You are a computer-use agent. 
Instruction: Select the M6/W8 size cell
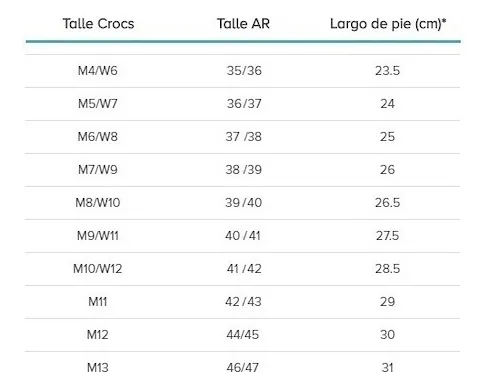pyautogui.click(x=98, y=137)
